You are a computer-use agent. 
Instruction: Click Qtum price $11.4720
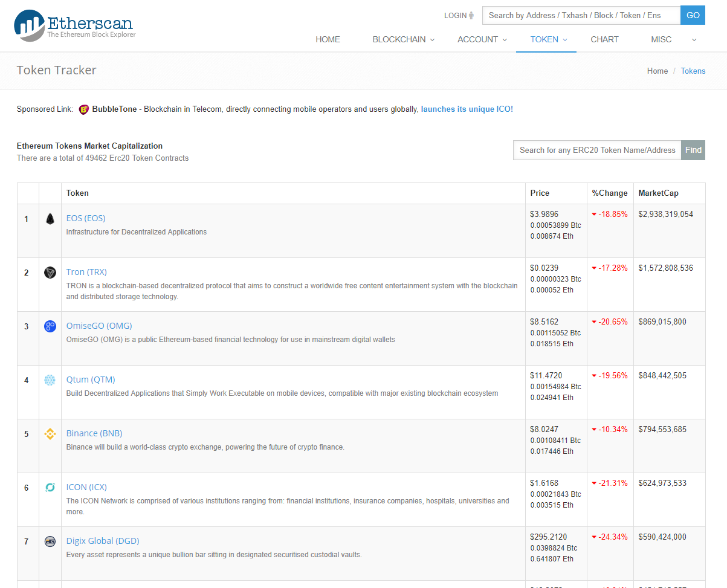(546, 375)
